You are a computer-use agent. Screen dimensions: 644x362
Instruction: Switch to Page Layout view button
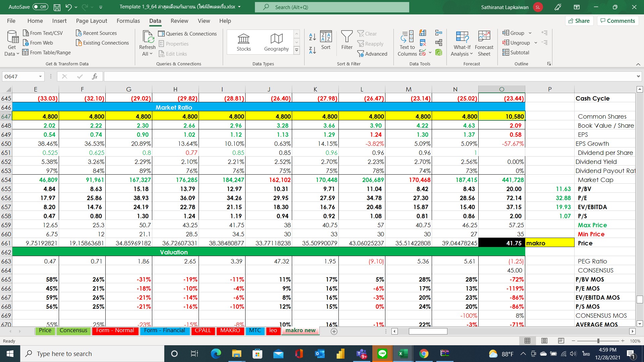544,341
